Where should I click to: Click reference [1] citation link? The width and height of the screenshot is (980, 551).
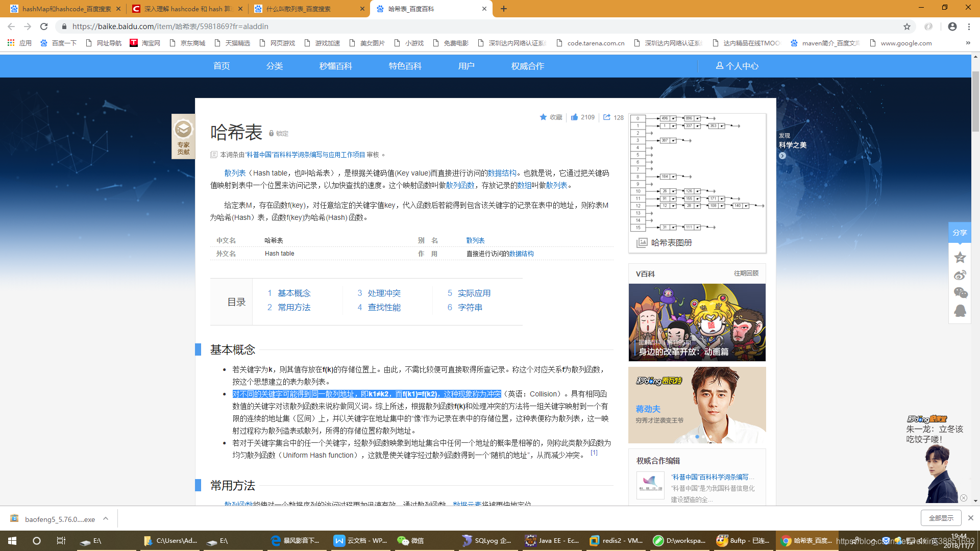click(x=594, y=453)
